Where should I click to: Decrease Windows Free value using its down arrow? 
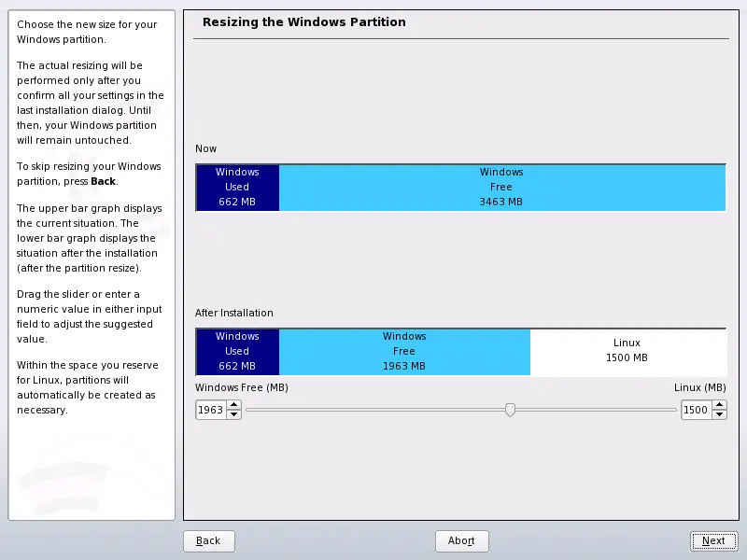[x=233, y=413]
